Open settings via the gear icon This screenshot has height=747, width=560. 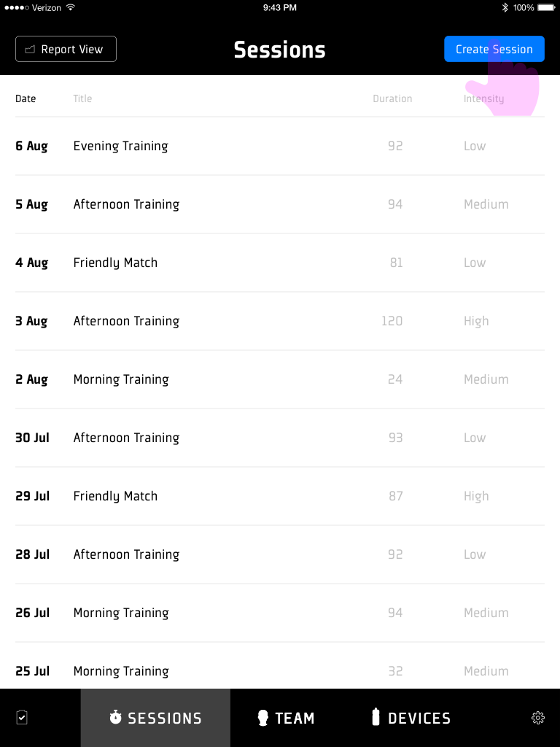pos(538,718)
